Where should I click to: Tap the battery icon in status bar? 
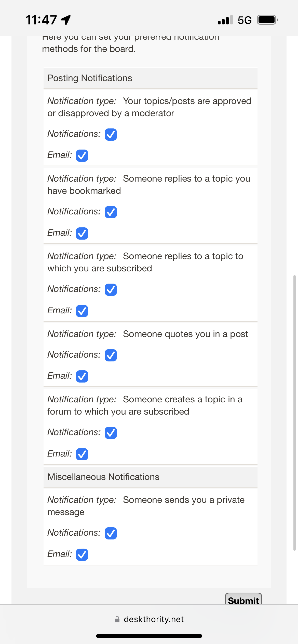coord(267,20)
